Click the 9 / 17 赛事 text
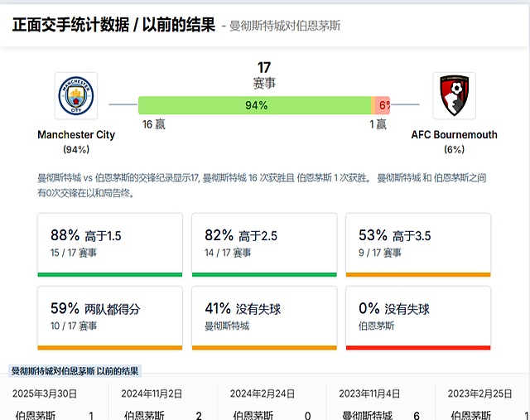The image size is (530, 420). click(x=380, y=253)
